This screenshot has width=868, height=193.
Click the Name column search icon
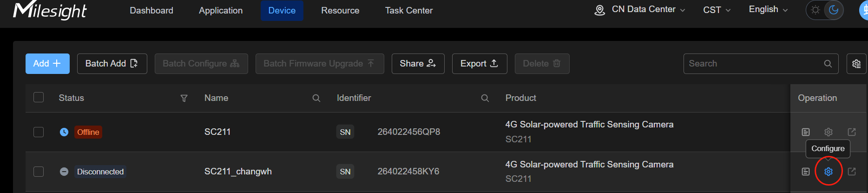coord(316,98)
